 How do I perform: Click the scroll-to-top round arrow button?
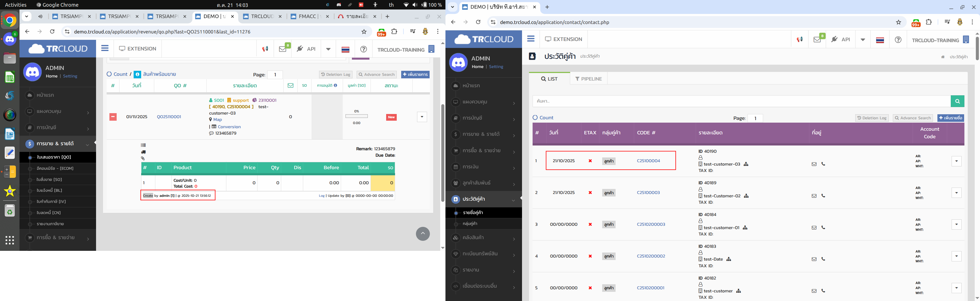423,234
